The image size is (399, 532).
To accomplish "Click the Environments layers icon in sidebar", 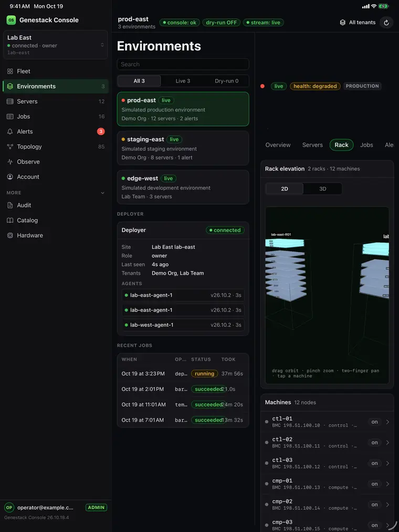I will point(10,86).
